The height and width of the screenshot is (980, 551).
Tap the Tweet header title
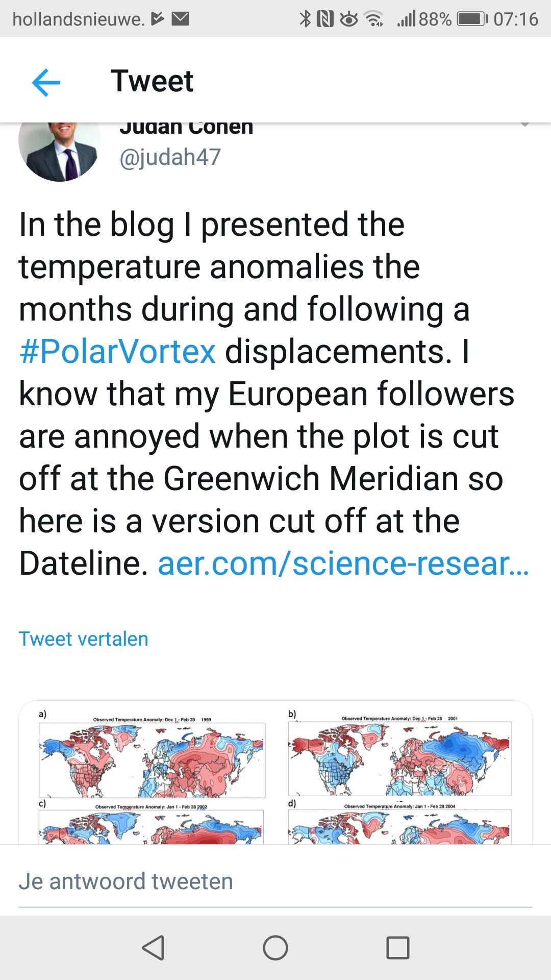[152, 81]
